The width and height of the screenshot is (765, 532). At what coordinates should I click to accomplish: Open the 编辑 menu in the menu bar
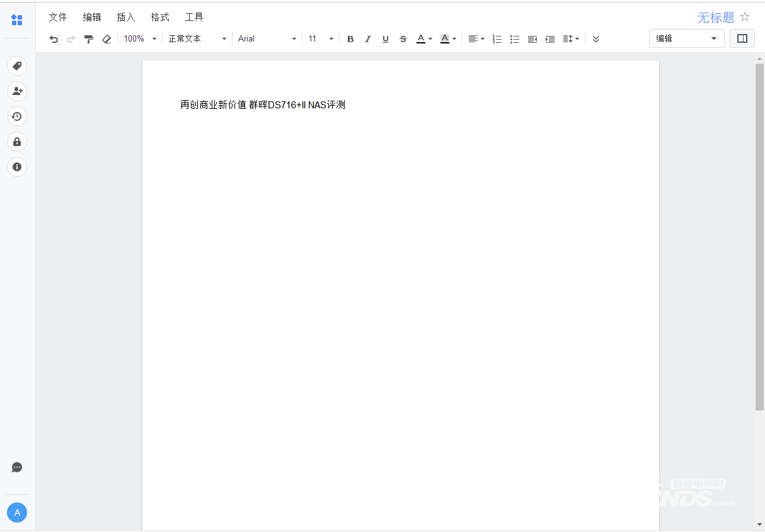click(92, 17)
